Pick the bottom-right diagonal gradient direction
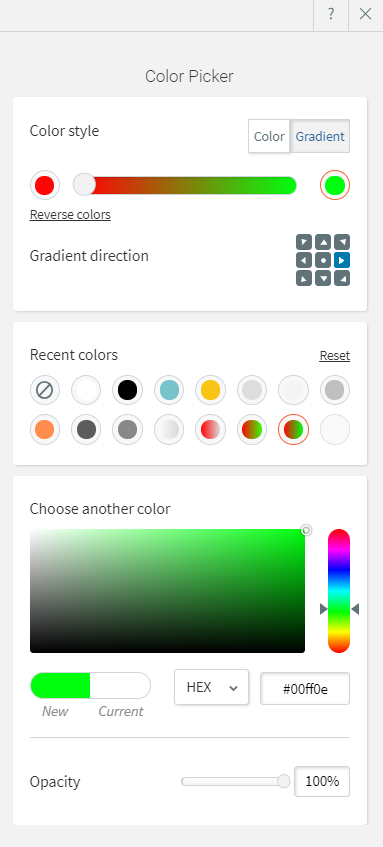 [342, 278]
